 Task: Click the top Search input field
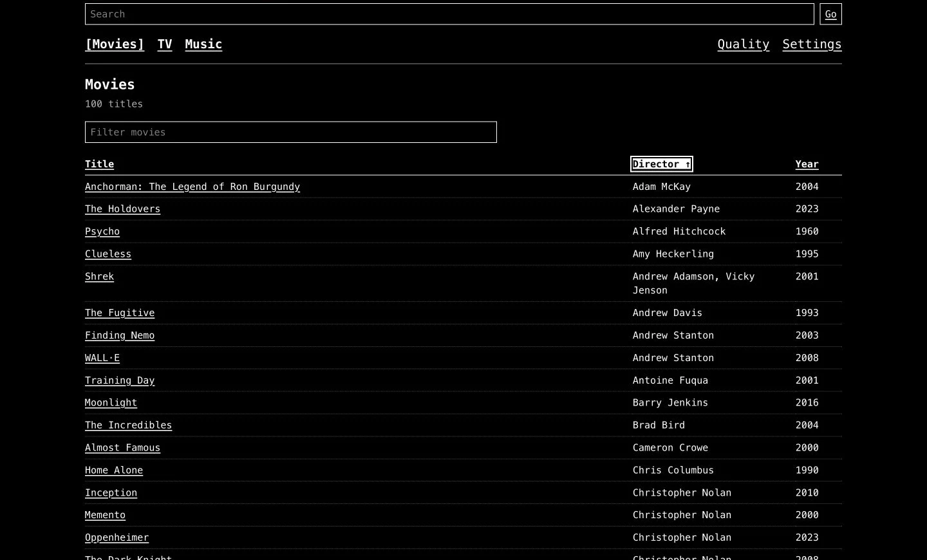449,14
